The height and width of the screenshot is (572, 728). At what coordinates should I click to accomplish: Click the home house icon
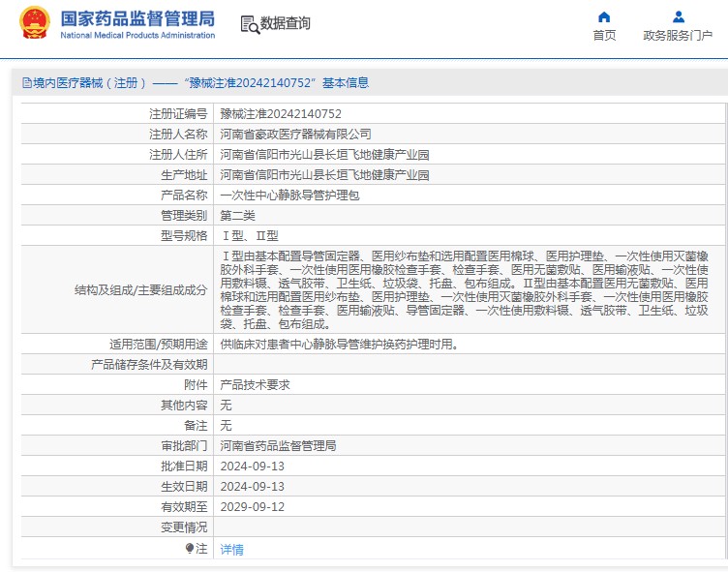(x=604, y=16)
